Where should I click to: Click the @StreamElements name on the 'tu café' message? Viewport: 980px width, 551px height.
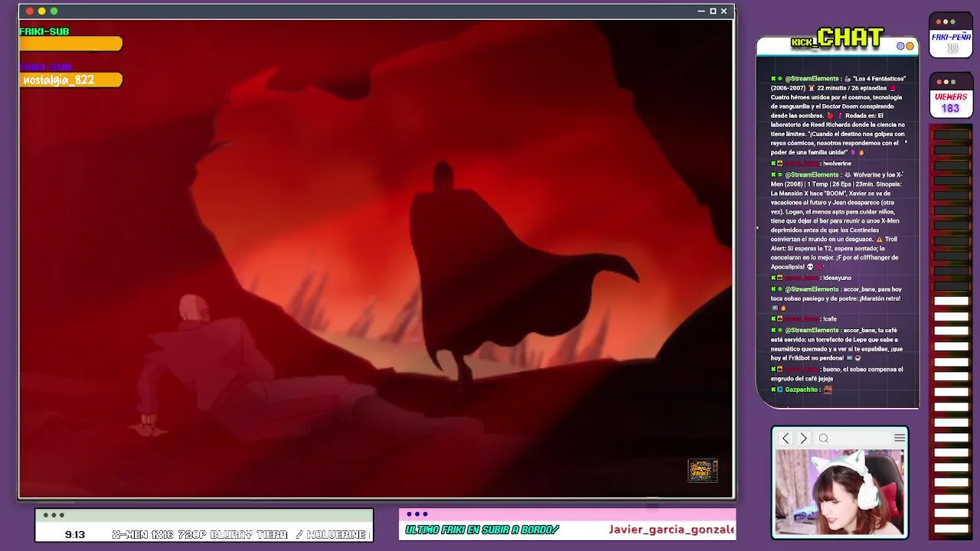click(812, 331)
